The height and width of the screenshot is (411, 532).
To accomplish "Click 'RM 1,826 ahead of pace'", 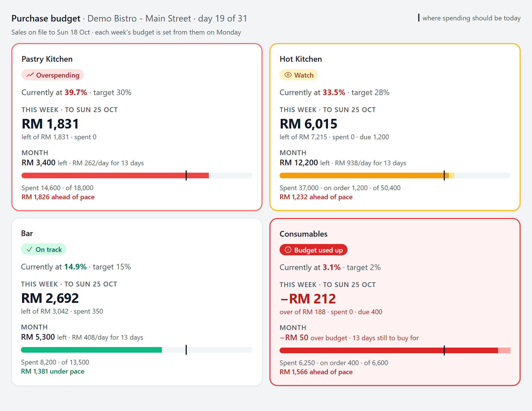I will point(58,197).
